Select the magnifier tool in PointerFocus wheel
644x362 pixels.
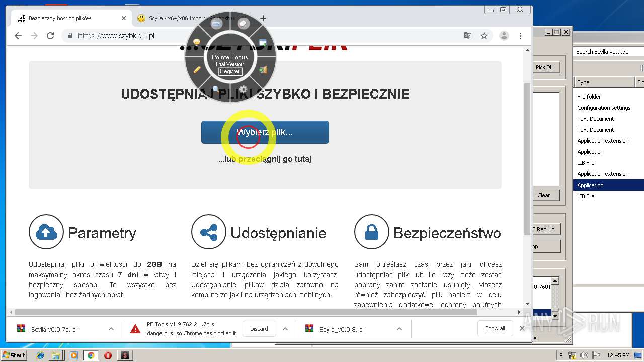coord(215,89)
